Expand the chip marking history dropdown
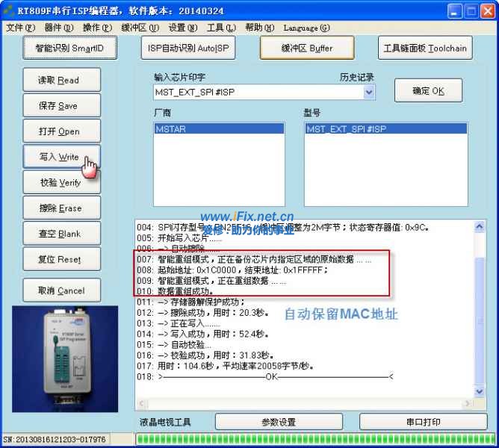Viewport: 499px width, 448px height. (369, 92)
